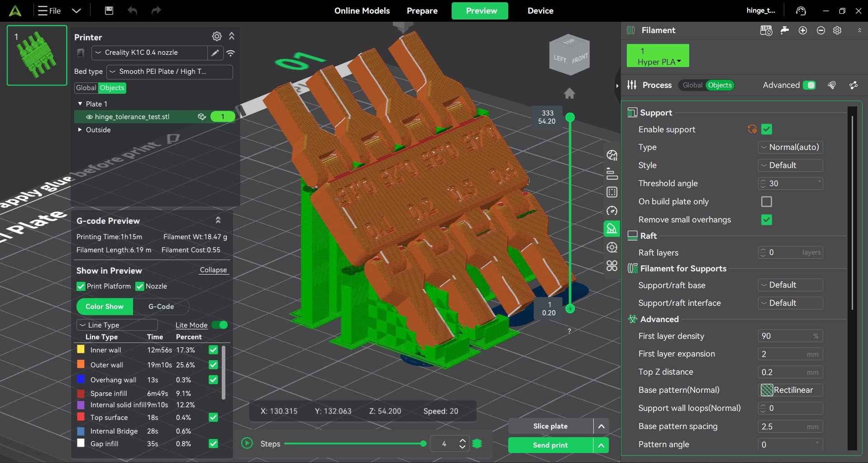The image size is (868, 463).
Task: Turn off the Lite Mode switch
Action: point(220,325)
